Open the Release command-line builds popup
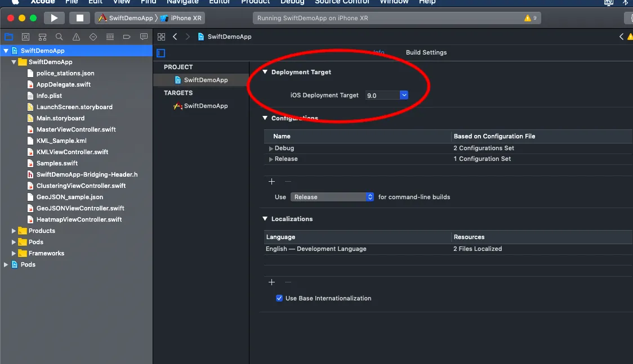 332,197
